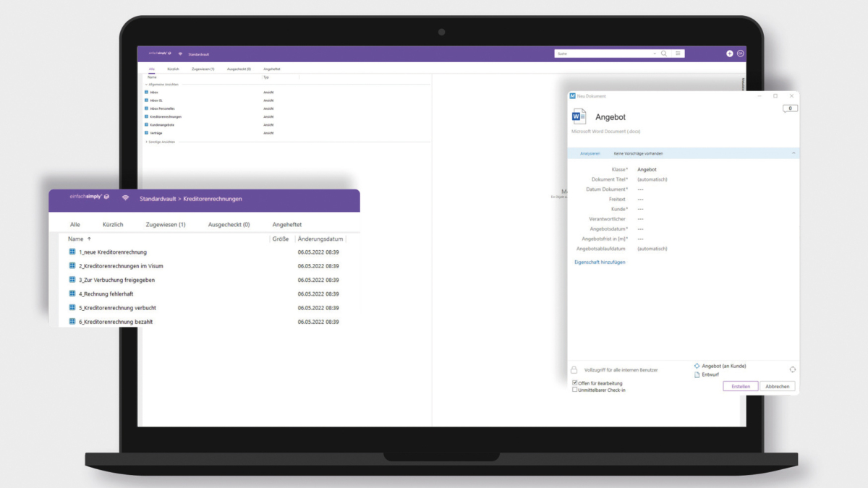Click the padlock permissions icon
The height and width of the screenshot is (488, 868).
(574, 369)
